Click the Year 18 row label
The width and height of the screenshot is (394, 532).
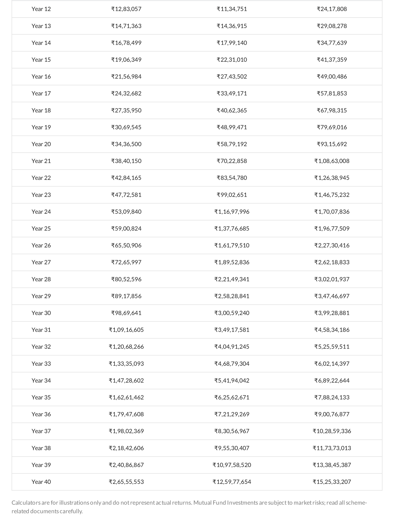click(x=41, y=110)
